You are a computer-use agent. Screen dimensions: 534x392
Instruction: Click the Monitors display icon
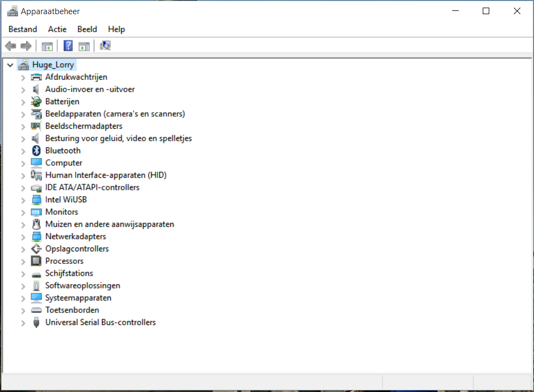pos(37,212)
